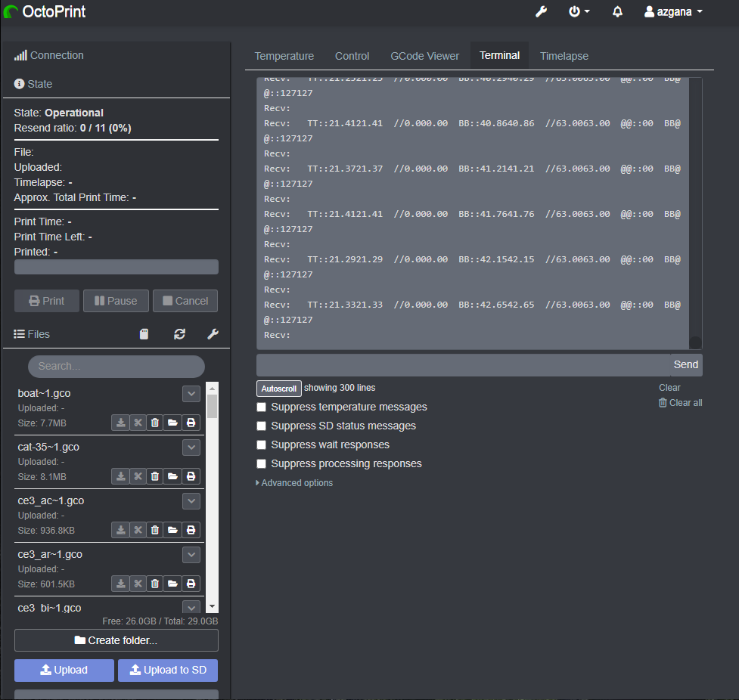The image size is (739, 700).
Task: Click the terminal command input field
Action: point(463,364)
